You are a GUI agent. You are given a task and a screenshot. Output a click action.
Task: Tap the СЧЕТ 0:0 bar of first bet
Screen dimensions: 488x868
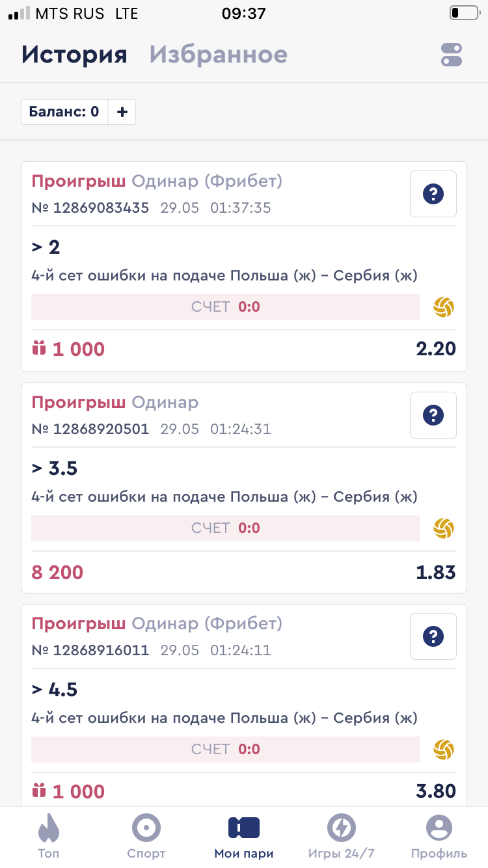[x=226, y=307]
